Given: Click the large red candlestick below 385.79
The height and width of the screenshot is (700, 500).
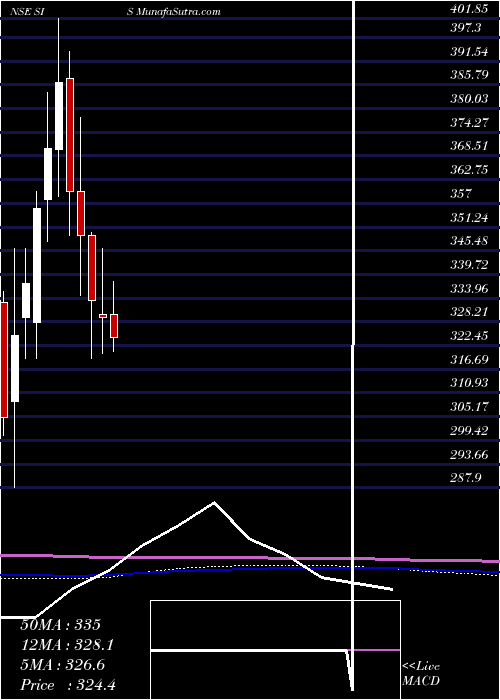Looking at the screenshot, I should (70, 135).
